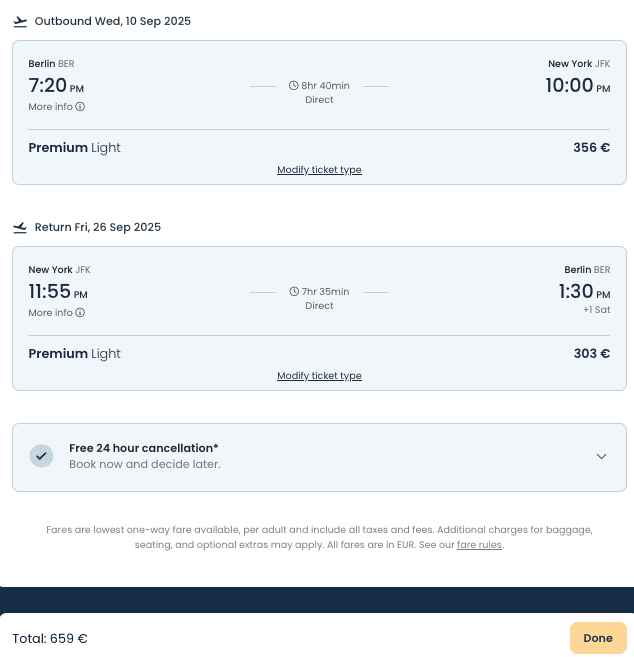The width and height of the screenshot is (634, 657).
Task: Open the fare rules link
Action: click(x=479, y=545)
